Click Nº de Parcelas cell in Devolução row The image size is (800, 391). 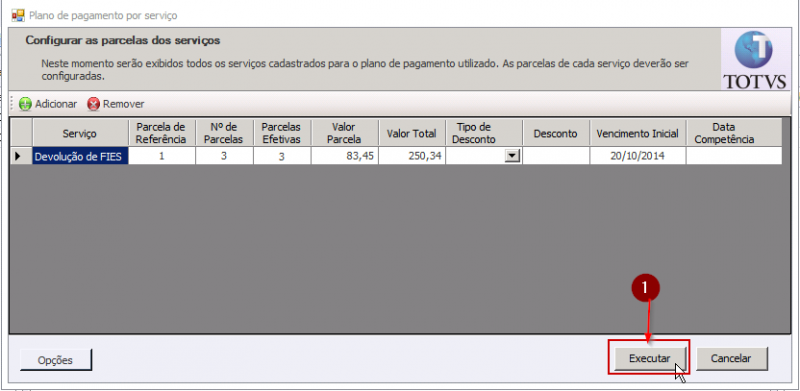coord(224,157)
